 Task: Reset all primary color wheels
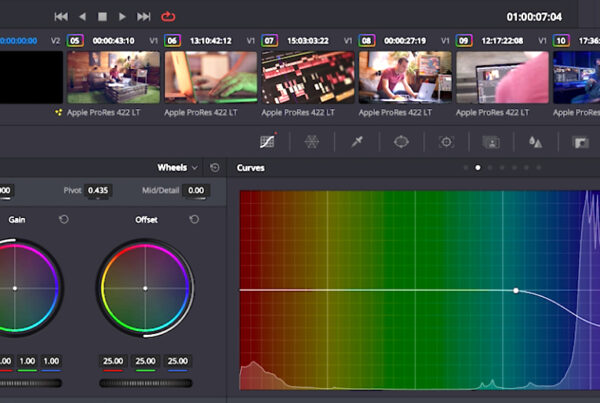[x=214, y=167]
